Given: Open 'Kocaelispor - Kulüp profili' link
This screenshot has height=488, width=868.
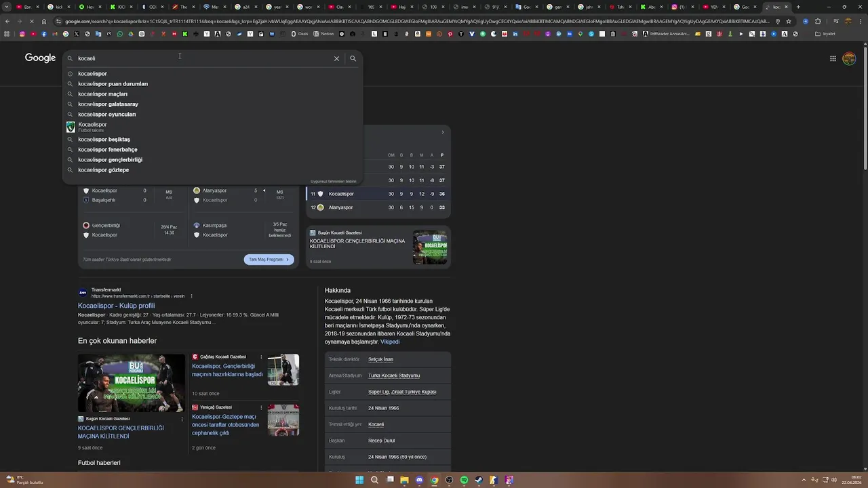Looking at the screenshot, I should (x=116, y=306).
